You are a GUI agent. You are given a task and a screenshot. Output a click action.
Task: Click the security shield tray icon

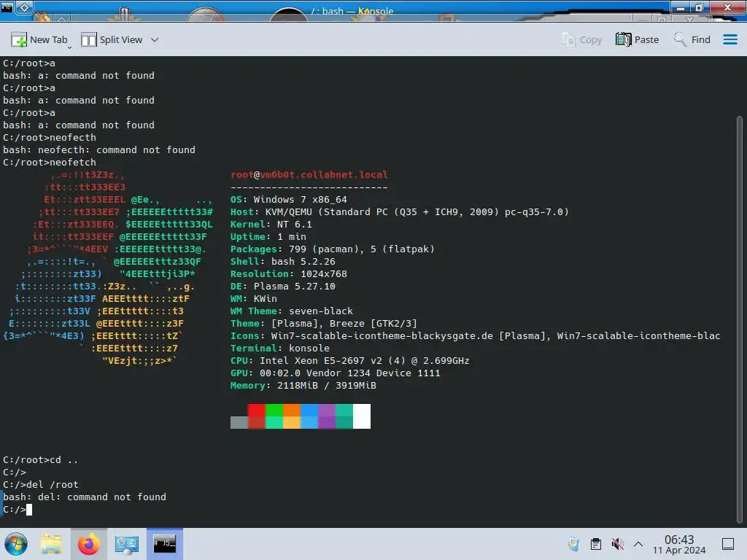click(573, 544)
